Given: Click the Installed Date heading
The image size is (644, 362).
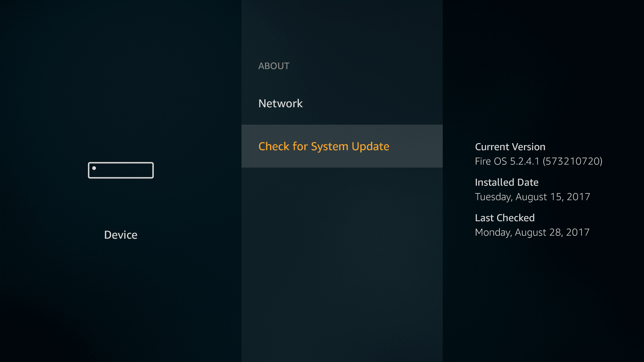Looking at the screenshot, I should pyautogui.click(x=506, y=182).
